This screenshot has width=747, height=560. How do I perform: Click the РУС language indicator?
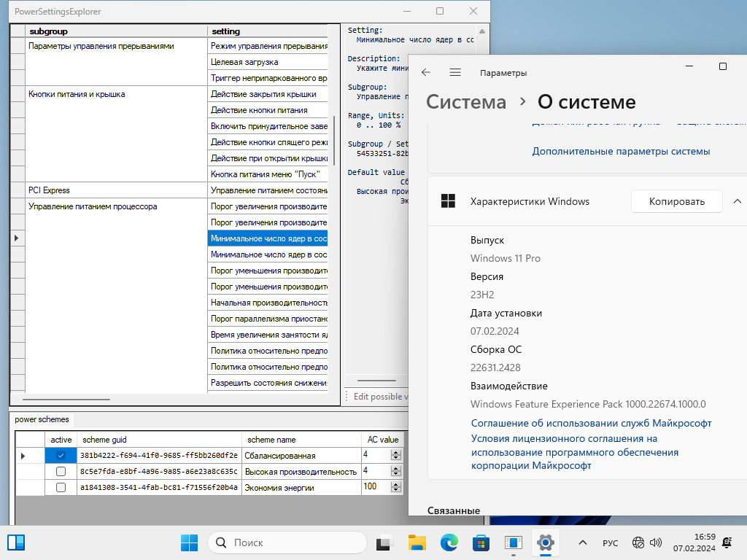(611, 542)
